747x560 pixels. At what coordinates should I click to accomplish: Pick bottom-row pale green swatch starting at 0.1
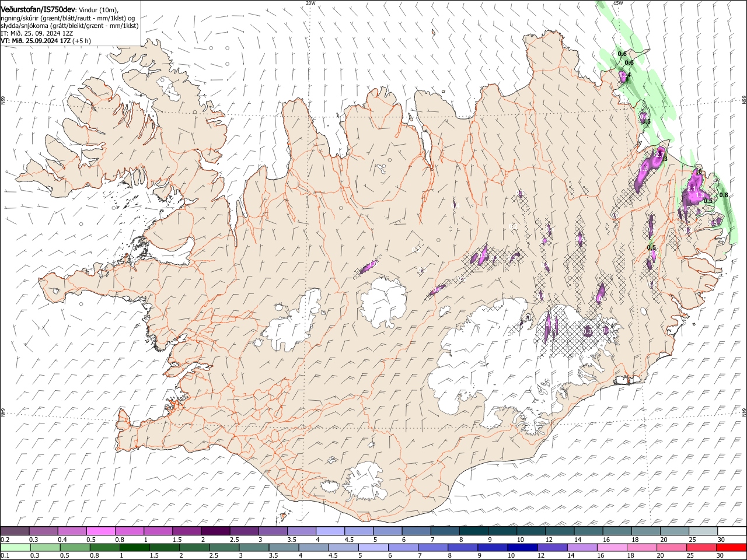coord(15,548)
